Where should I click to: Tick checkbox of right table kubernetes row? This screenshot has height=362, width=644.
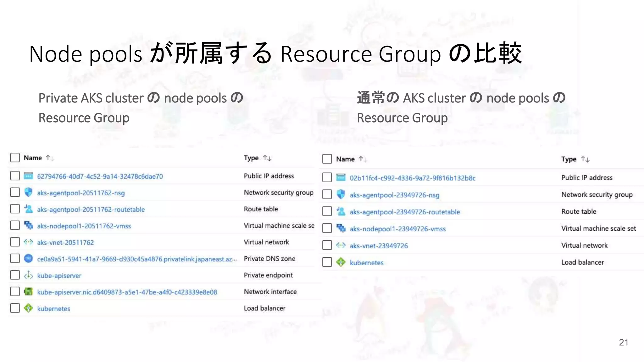pos(327,262)
